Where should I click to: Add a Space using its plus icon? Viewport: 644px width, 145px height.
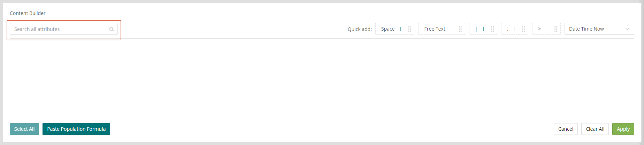pos(400,29)
